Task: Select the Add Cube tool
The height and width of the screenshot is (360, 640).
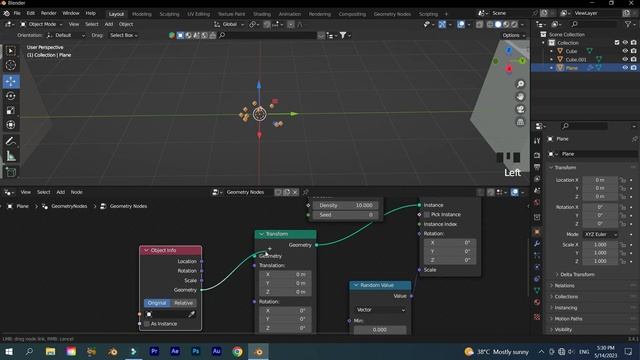Action: pos(11,172)
